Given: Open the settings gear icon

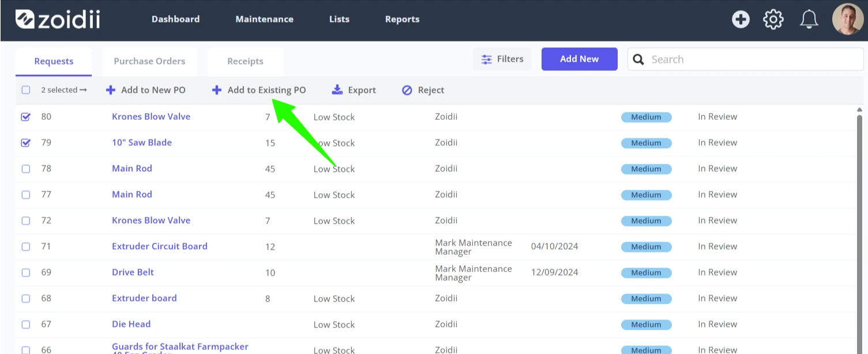Looking at the screenshot, I should coord(773,20).
